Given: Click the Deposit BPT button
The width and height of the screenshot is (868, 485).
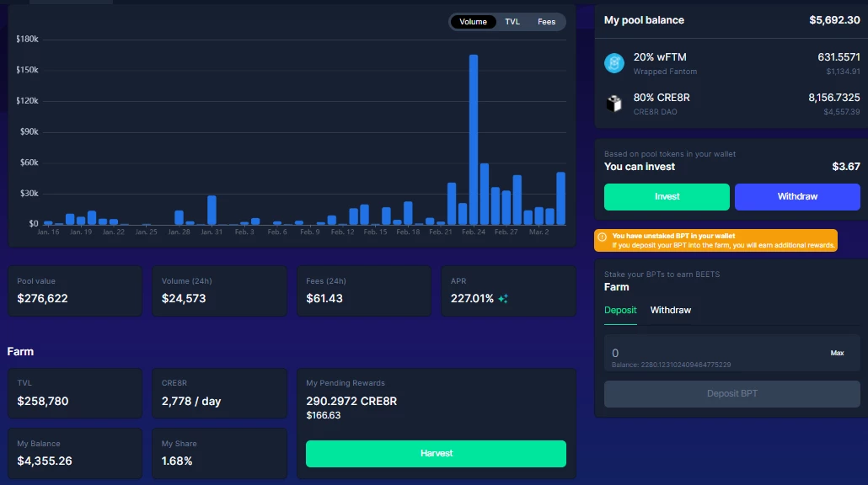Looking at the screenshot, I should (731, 394).
